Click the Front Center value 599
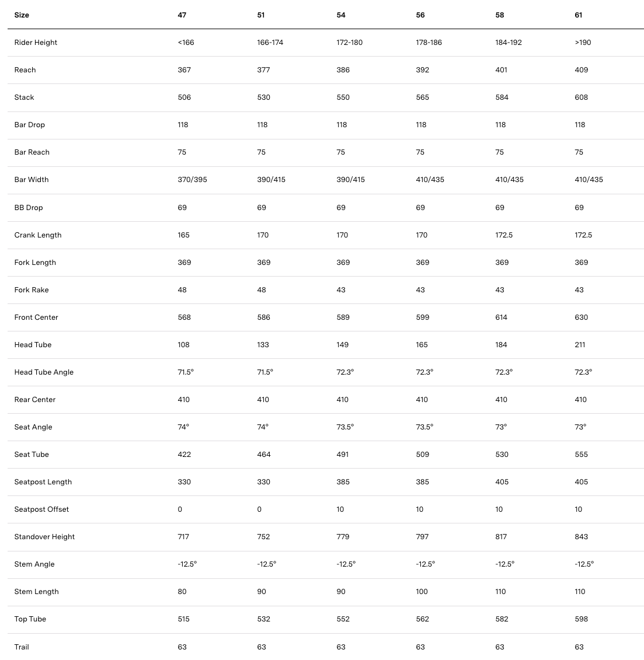Viewport: 644px width, 660px height. tap(422, 317)
